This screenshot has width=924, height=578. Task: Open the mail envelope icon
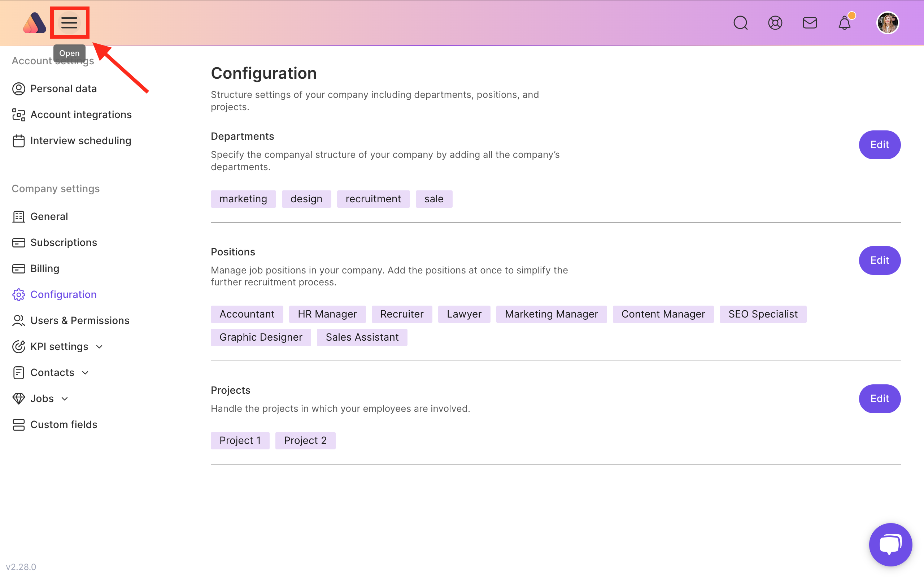[x=810, y=23]
